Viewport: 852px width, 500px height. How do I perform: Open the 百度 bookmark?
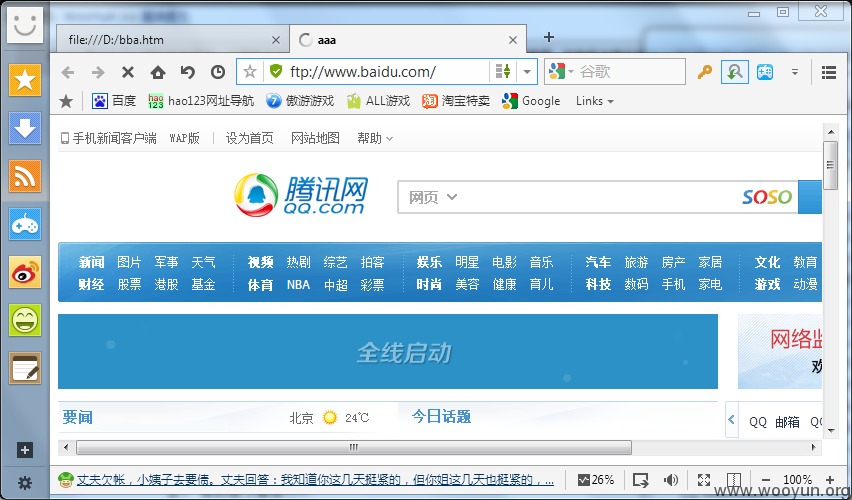[114, 101]
